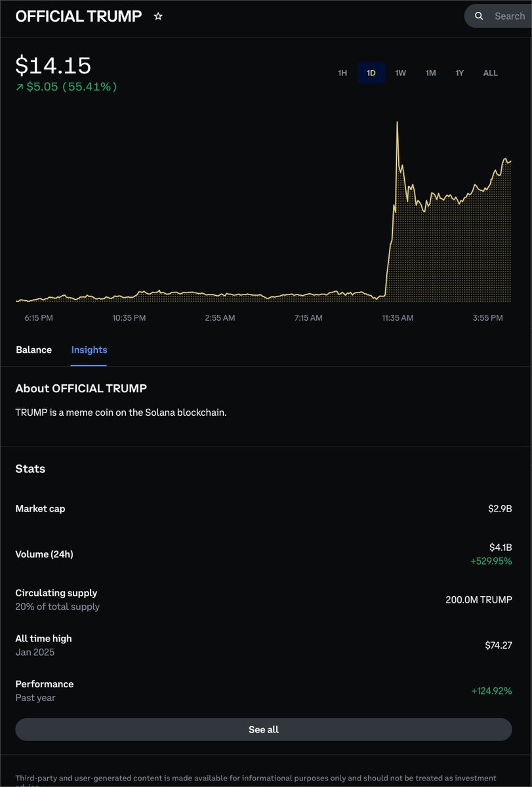Viewport: 532px width, 787px height.
Task: Click the Past year subtitle
Action: pos(35,698)
